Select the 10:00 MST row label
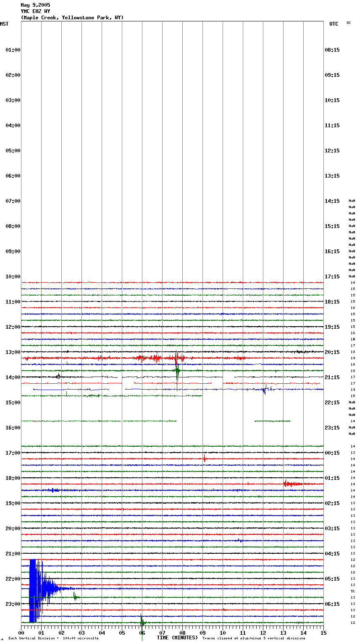Screen dimensions: 357x644 (x=13, y=277)
